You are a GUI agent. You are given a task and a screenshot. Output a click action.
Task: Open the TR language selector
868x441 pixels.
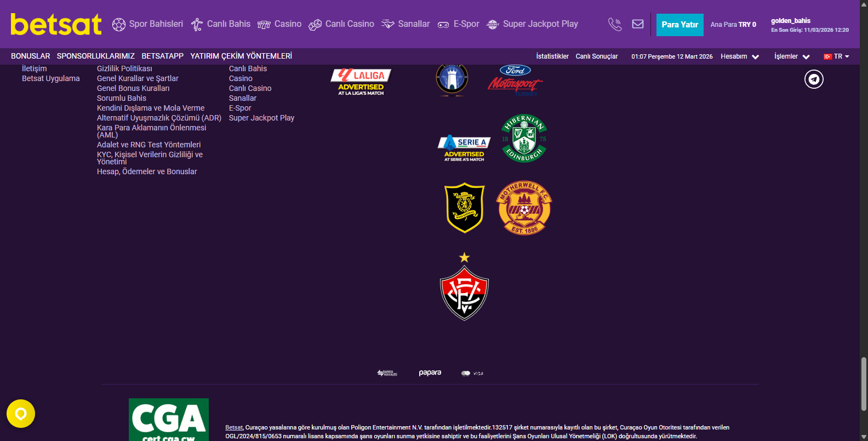[x=836, y=56]
